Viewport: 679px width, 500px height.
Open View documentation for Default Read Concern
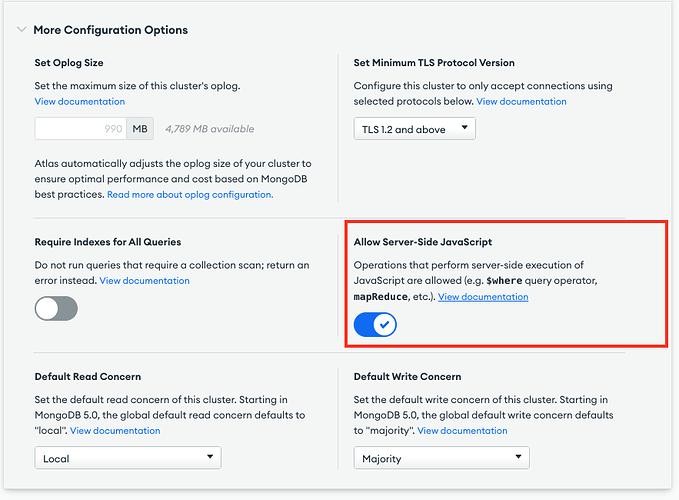(115, 430)
